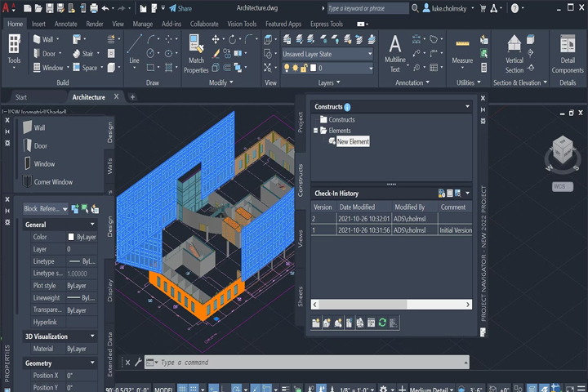Click the Add Category folder icon in Project Navigator
Viewport: 588px width, 392px height.
tap(316, 323)
